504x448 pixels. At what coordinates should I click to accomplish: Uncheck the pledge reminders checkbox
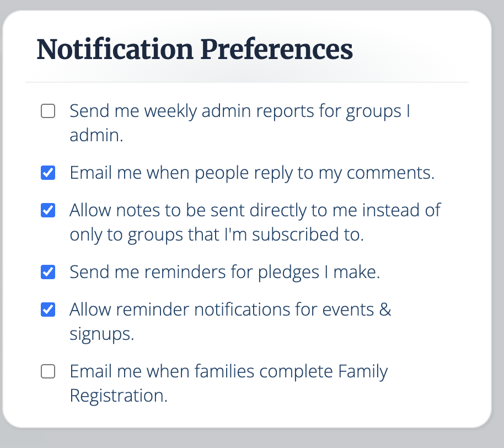[49, 273]
